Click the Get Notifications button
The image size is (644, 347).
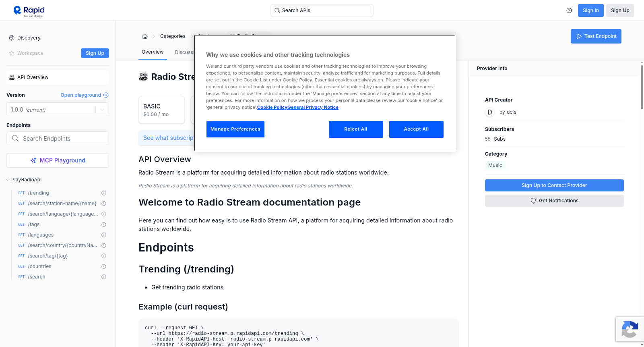554,201
